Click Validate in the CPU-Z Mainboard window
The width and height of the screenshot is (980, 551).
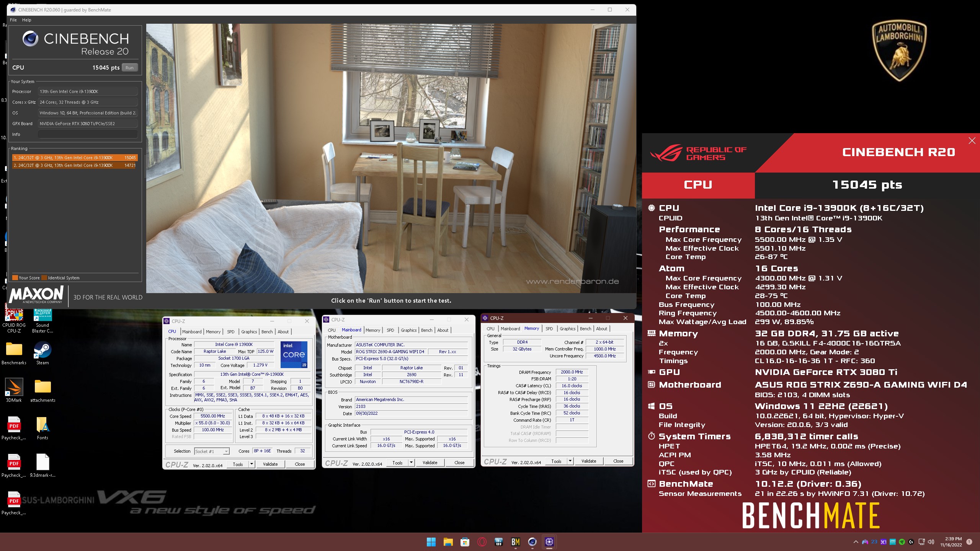430,463
